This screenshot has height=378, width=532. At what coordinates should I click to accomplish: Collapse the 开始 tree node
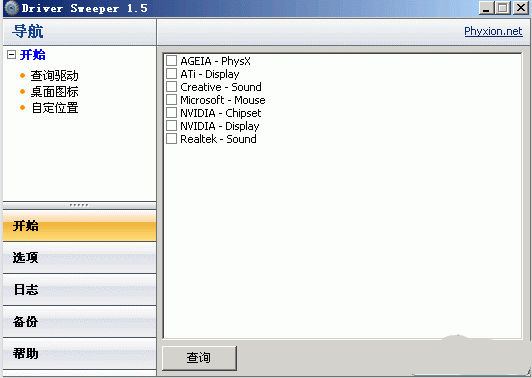tap(11, 55)
